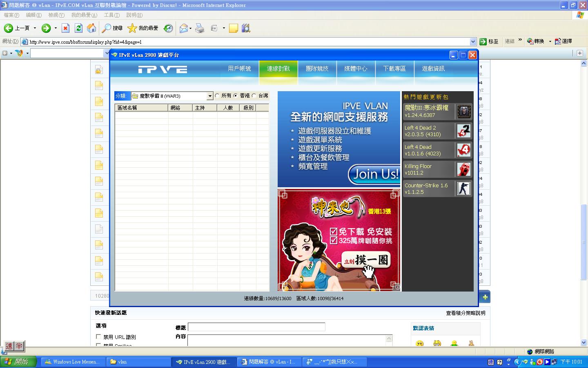Screen dimensions: 588x368
Task: Open the 檔案 (File) menu
Action: click(x=11, y=15)
